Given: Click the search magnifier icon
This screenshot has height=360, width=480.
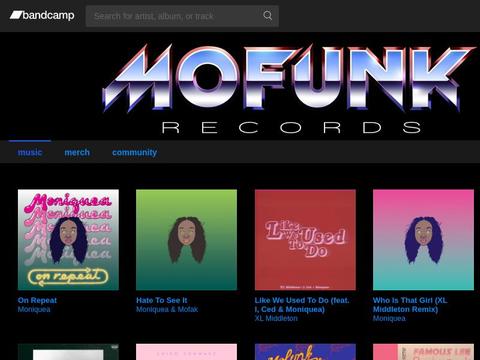Looking at the screenshot, I should 267,15.
